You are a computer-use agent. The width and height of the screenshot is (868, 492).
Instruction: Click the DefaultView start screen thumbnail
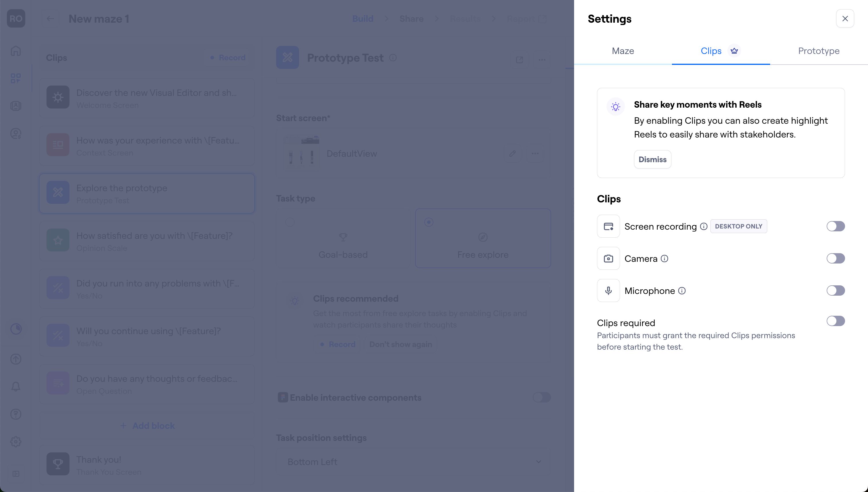pyautogui.click(x=301, y=153)
